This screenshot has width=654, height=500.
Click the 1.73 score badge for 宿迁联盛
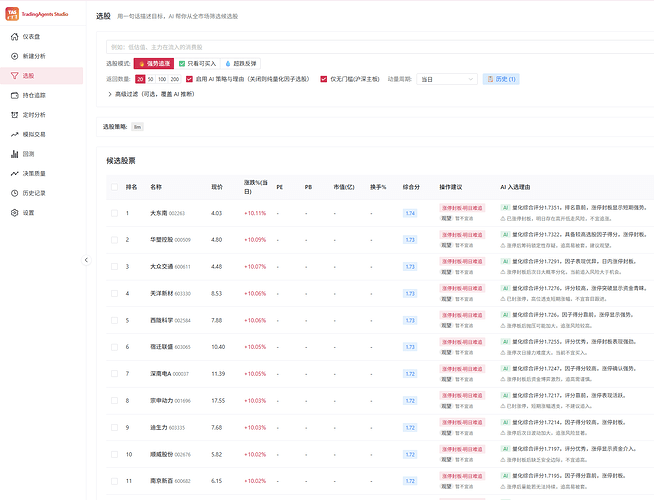[410, 347]
